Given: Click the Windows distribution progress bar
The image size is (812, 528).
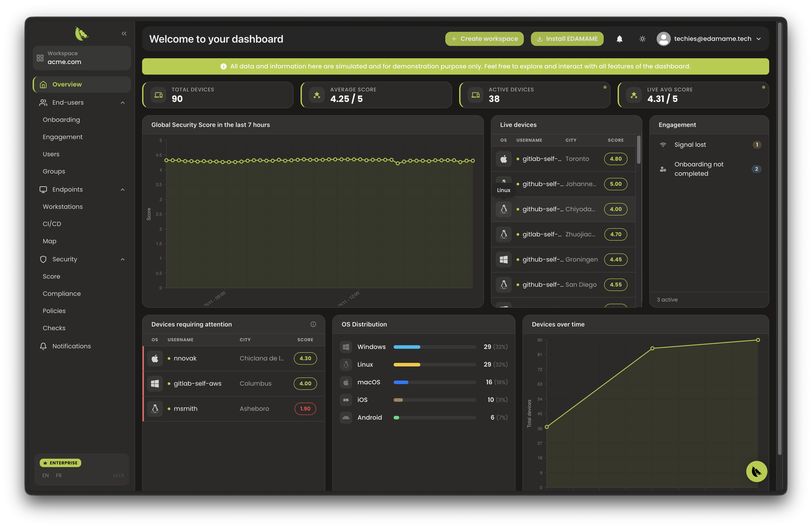Looking at the screenshot, I should coord(434,347).
